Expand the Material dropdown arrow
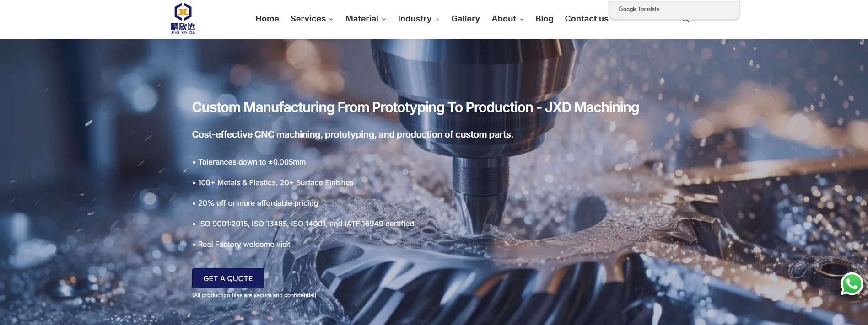 point(384,19)
